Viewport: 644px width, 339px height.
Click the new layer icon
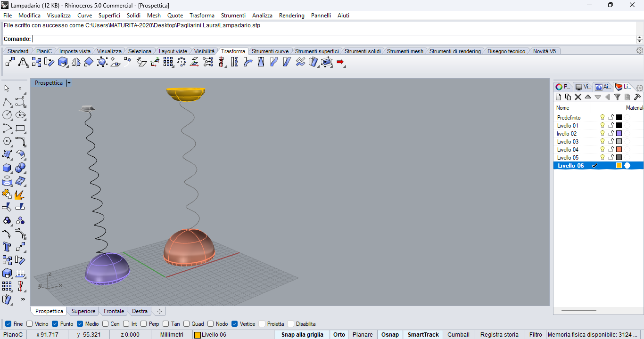click(x=559, y=97)
